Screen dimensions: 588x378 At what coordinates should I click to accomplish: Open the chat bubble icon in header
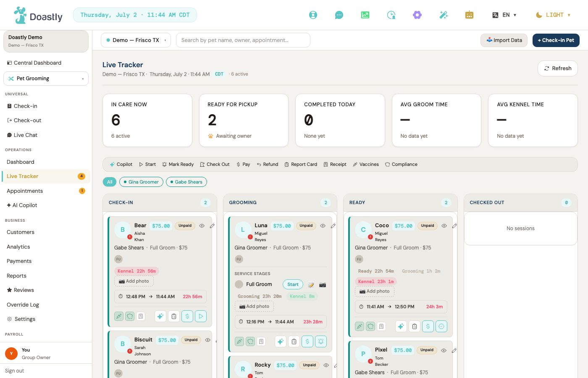click(339, 15)
